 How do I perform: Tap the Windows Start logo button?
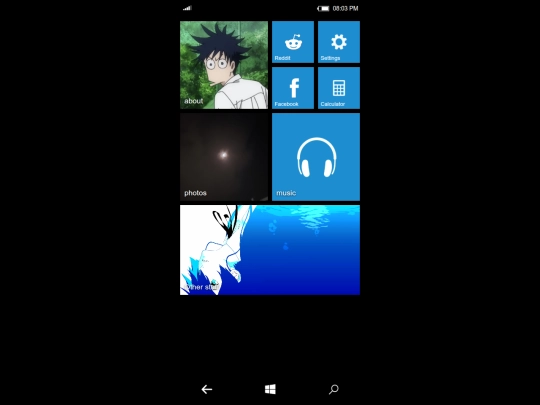point(270,390)
